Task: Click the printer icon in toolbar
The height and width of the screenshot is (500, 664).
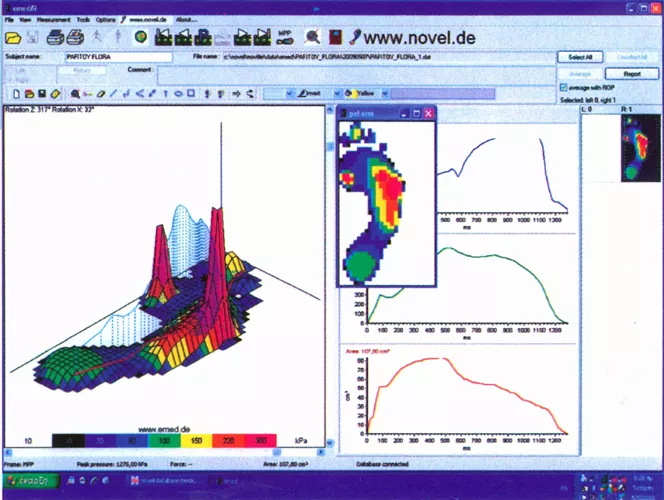Action: coord(56,37)
